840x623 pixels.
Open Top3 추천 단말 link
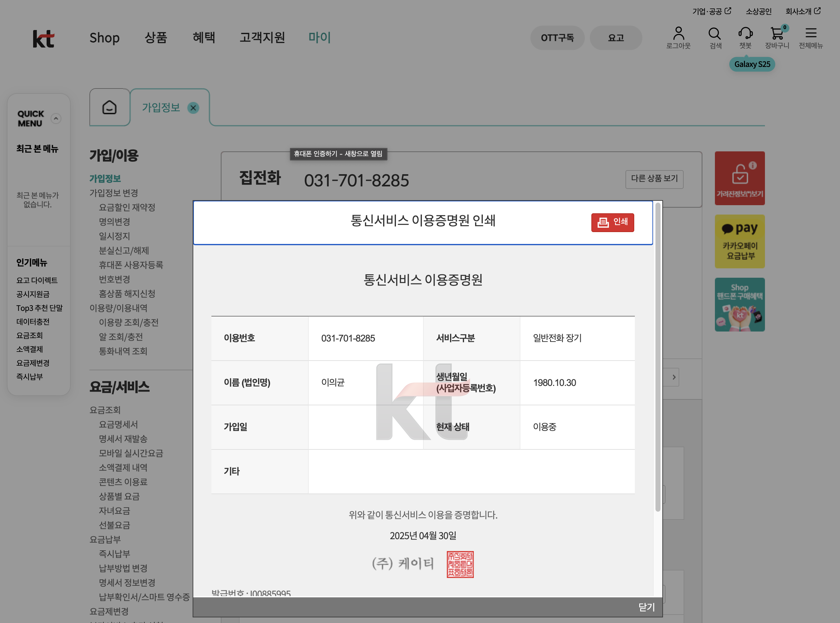point(39,308)
